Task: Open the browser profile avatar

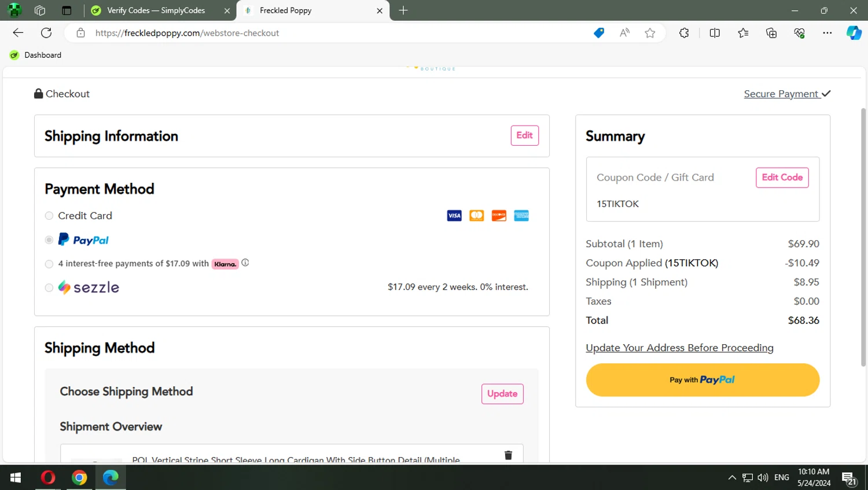Action: click(14, 10)
